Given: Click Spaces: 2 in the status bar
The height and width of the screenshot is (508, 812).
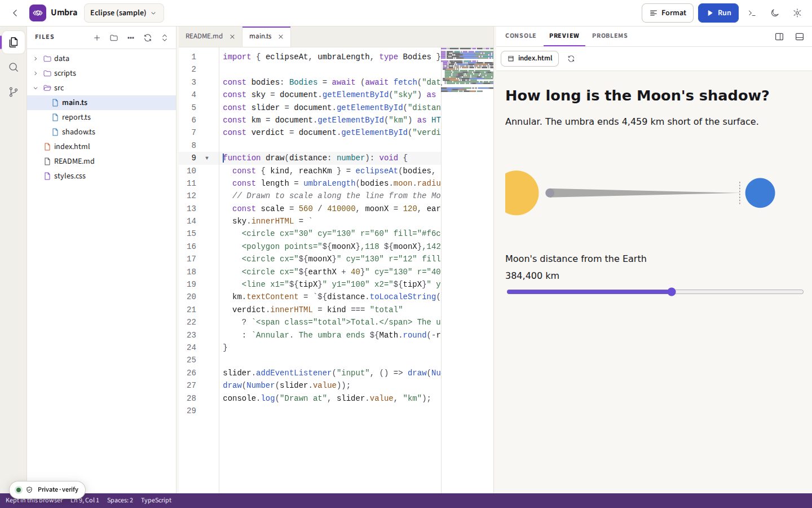Looking at the screenshot, I should point(120,500).
